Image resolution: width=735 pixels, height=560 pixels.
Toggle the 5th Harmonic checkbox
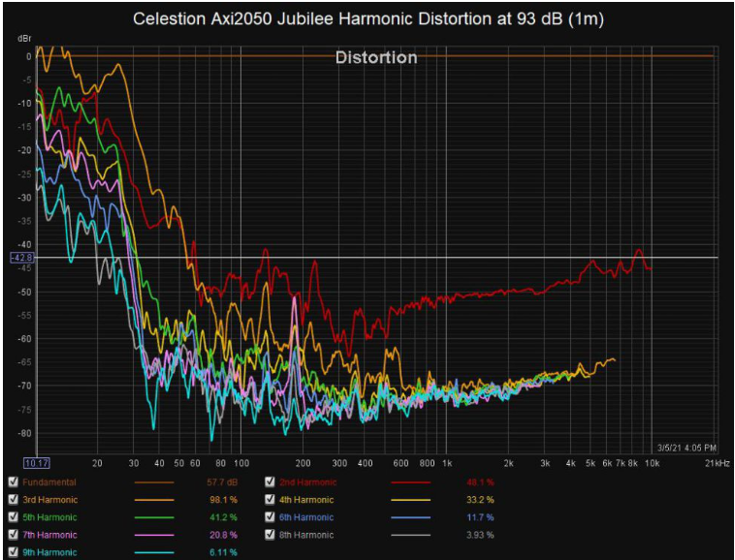pos(14,517)
